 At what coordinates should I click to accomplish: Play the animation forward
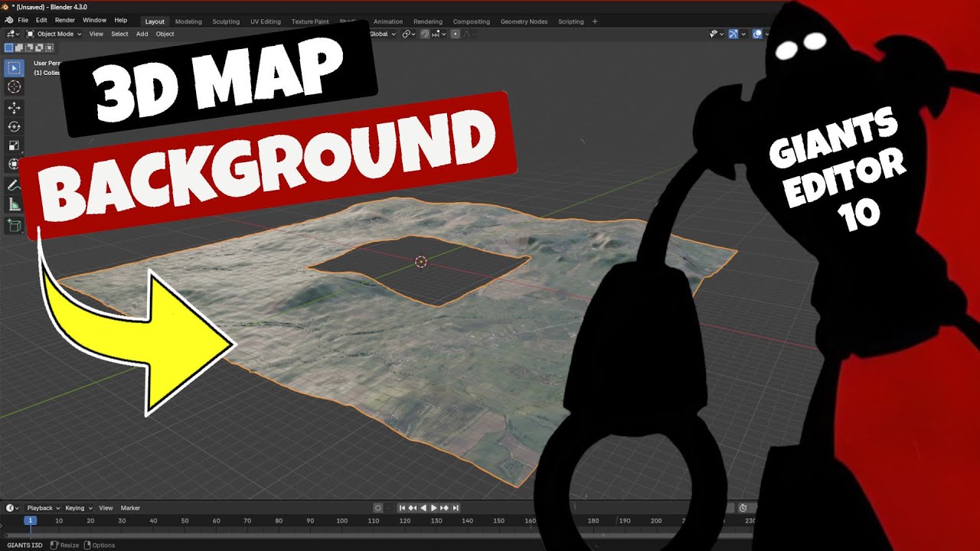pyautogui.click(x=434, y=508)
